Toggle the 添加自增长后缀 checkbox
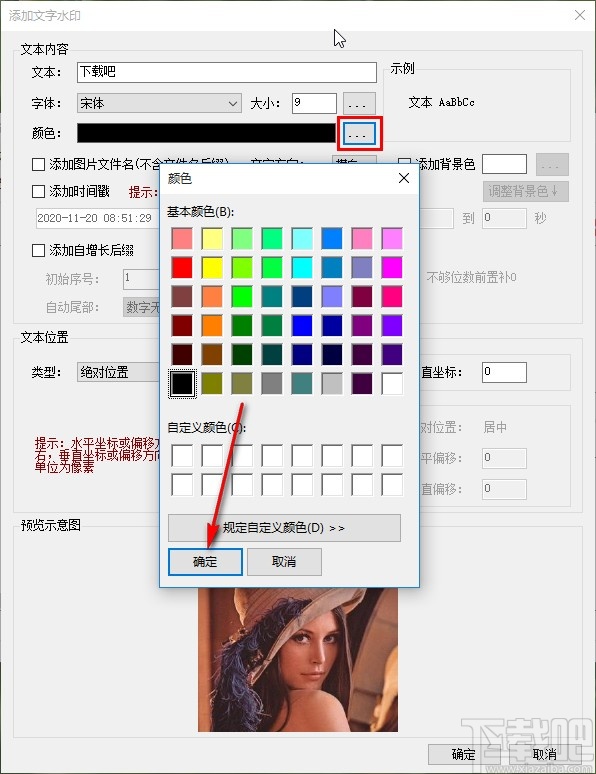 point(39,250)
